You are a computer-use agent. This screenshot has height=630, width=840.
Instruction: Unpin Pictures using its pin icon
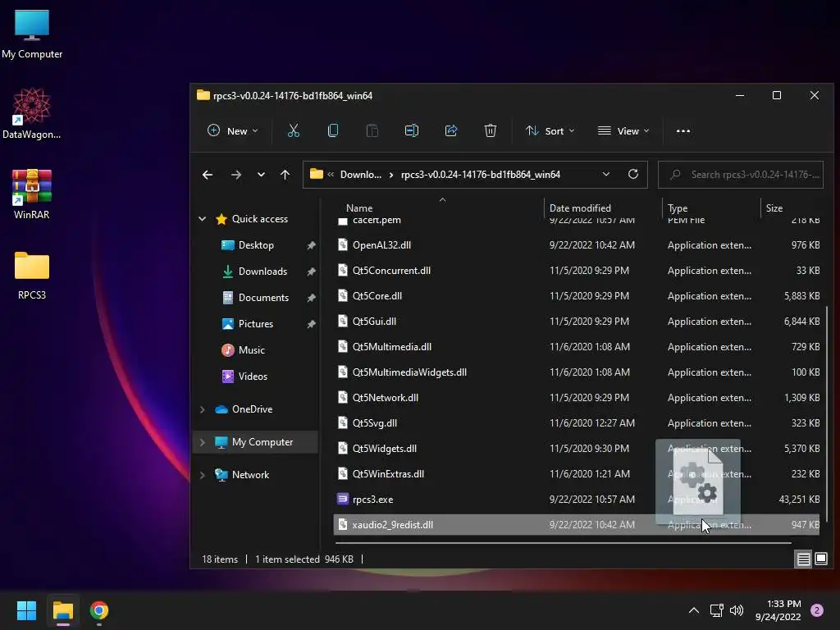(x=311, y=324)
